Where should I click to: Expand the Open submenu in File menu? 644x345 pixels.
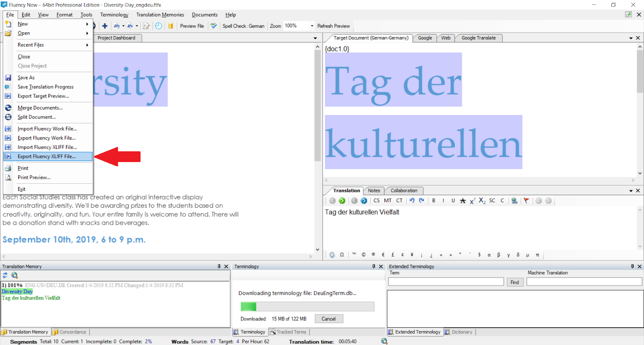pyautogui.click(x=87, y=33)
